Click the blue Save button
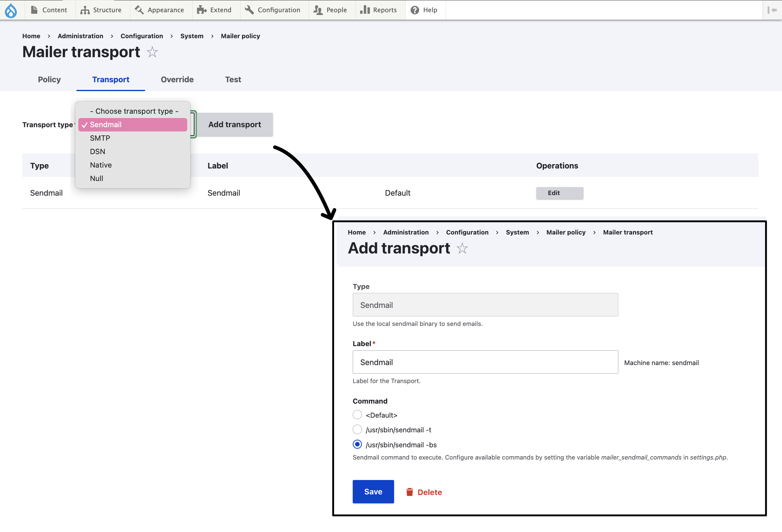 (x=373, y=491)
